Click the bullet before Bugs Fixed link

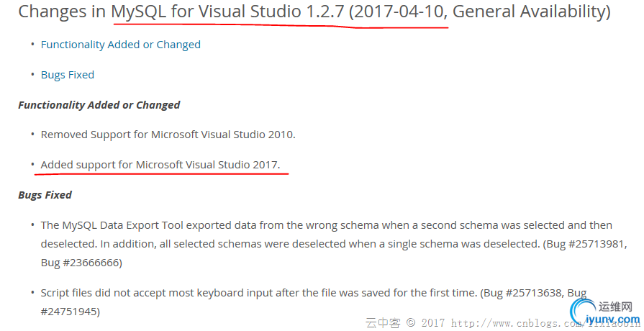click(x=32, y=75)
